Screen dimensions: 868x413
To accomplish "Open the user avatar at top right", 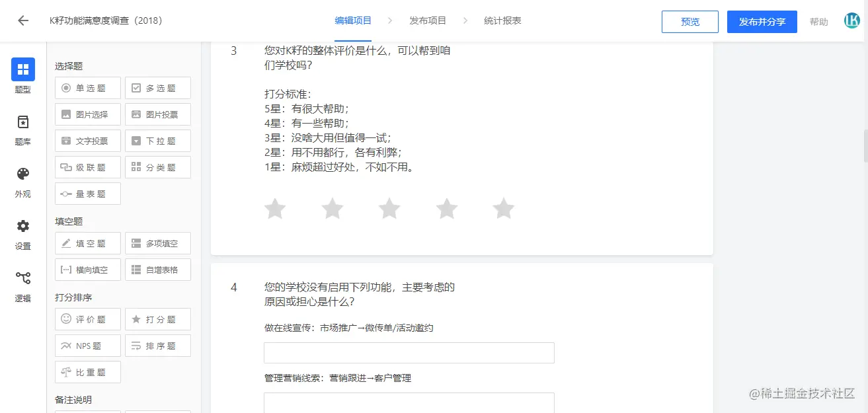I will pyautogui.click(x=852, y=20).
